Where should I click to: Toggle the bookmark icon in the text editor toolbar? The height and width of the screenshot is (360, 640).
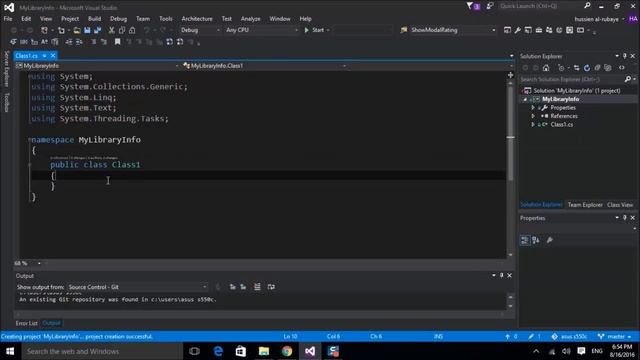[x=118, y=42]
